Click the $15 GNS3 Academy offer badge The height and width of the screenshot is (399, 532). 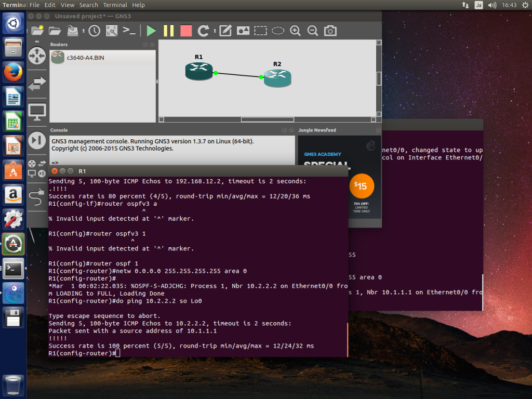362,186
